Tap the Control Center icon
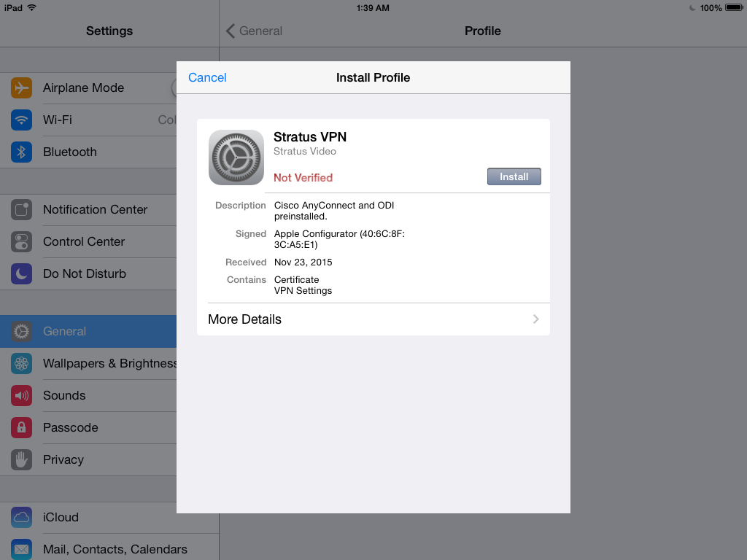This screenshot has width=747, height=560. click(21, 242)
